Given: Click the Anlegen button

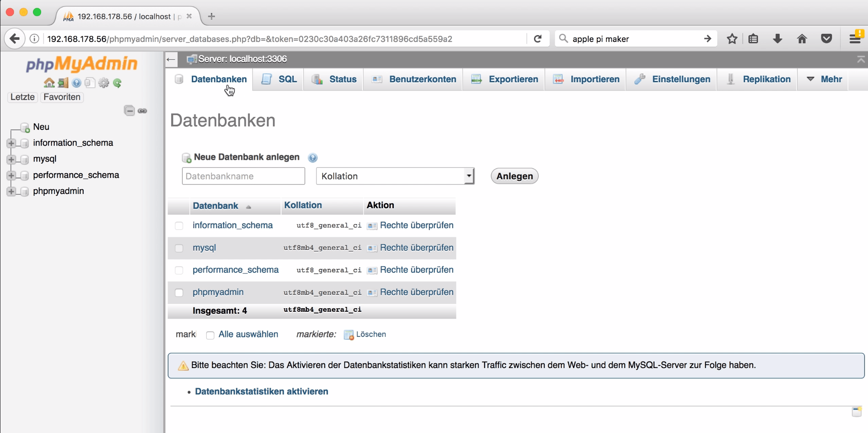Looking at the screenshot, I should click(x=514, y=176).
